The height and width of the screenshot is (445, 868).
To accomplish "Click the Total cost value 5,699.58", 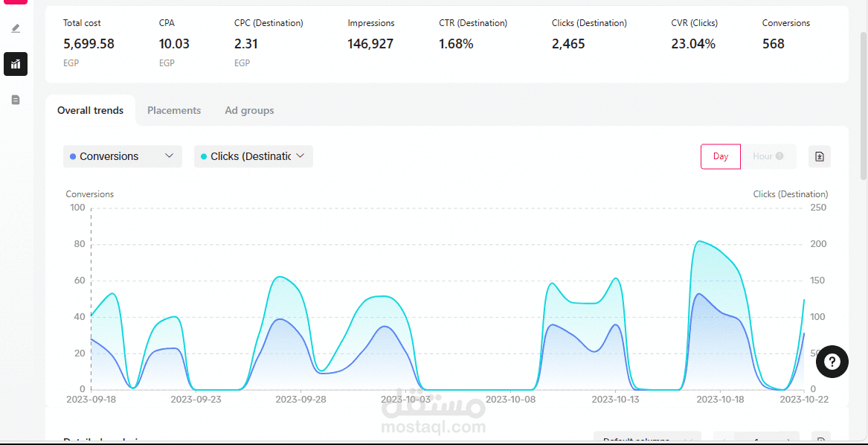I will point(89,44).
